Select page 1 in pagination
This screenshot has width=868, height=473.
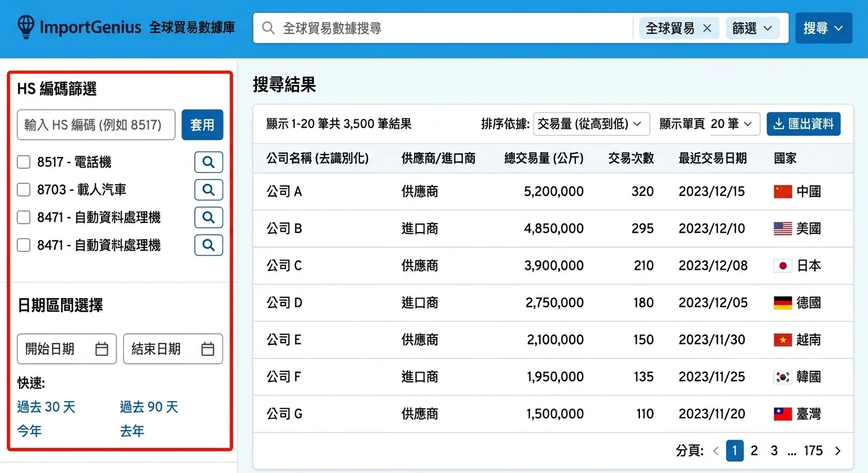coord(735,451)
